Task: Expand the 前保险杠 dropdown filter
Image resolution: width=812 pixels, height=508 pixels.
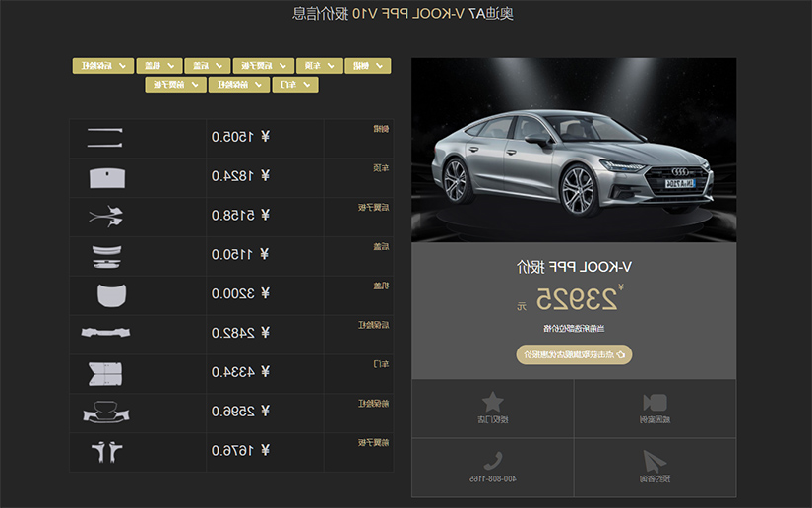Action: pyautogui.click(x=239, y=85)
